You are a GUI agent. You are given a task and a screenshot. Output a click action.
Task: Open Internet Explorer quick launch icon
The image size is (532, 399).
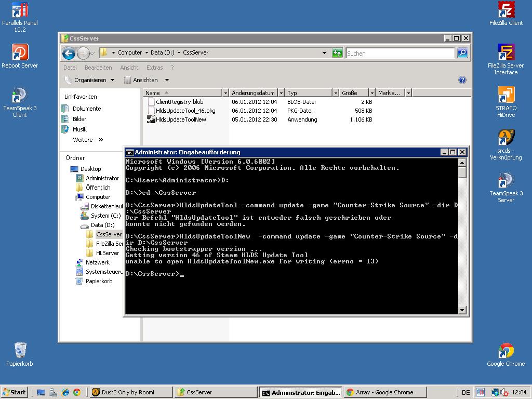[x=65, y=392]
